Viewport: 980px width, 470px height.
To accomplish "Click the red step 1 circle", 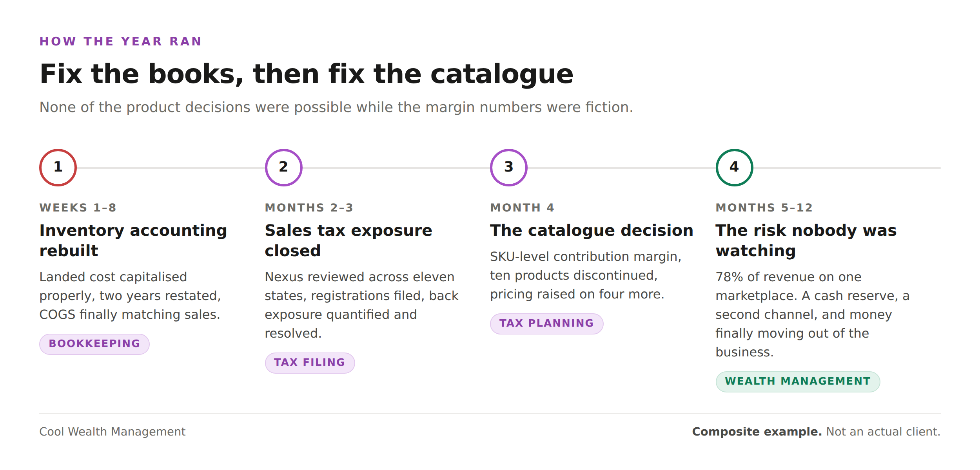I will [x=58, y=168].
